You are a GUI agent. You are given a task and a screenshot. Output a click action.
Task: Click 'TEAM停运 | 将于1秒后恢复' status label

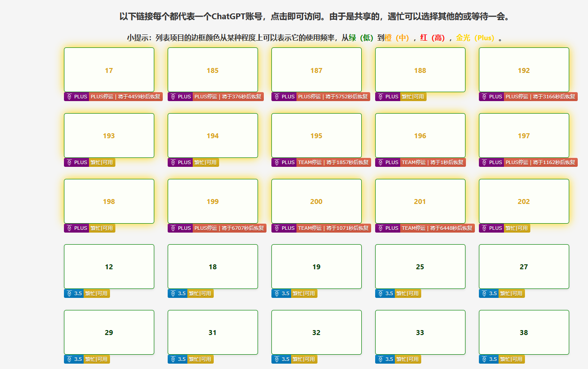433,162
